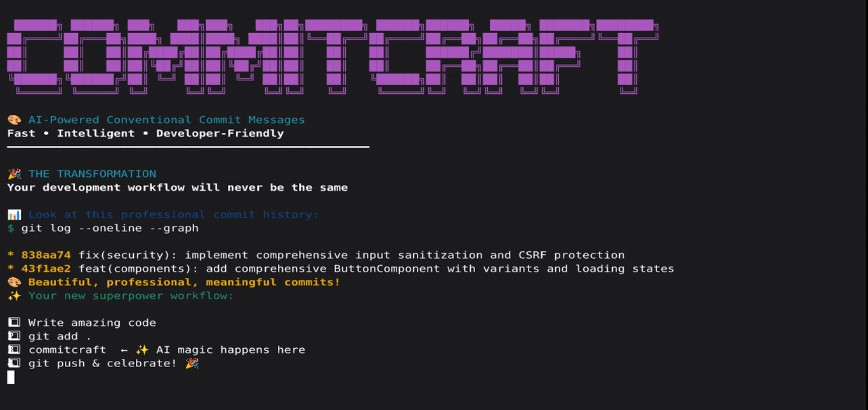Click the fix(security) commit message text
This screenshot has height=410, width=868.
click(351, 255)
